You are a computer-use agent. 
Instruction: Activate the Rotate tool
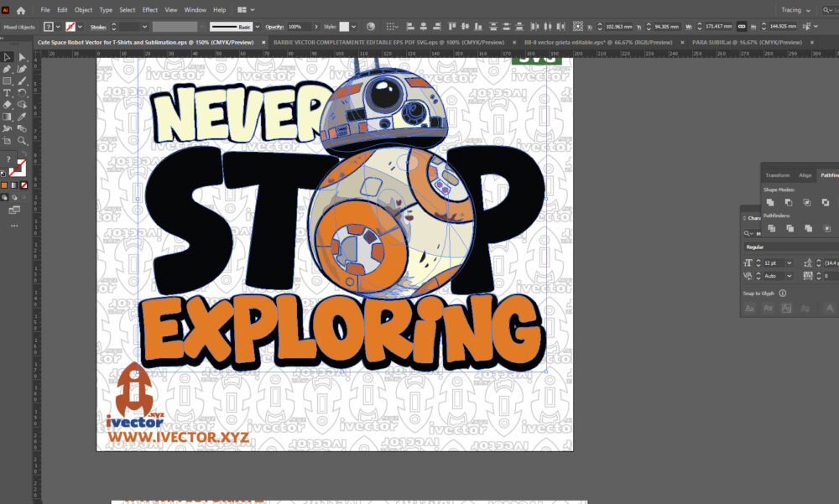22,92
